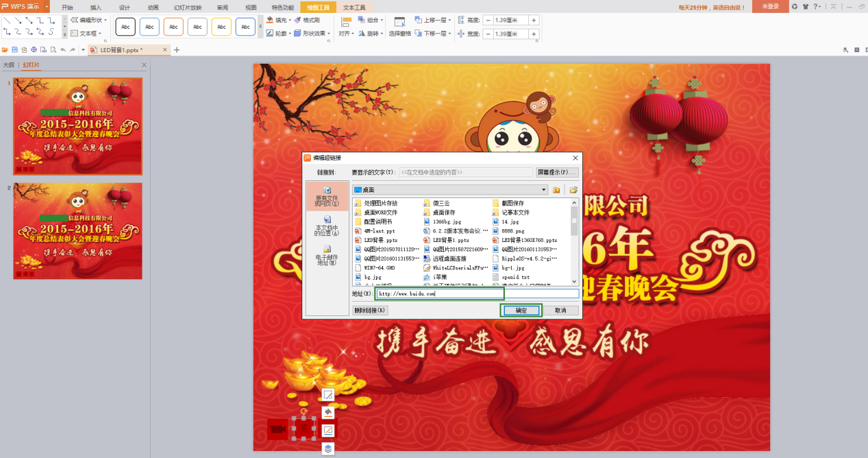The height and width of the screenshot is (458, 868).
Task: Choose 'Place in This Document' (本文档中的位置) link type
Action: pos(327,226)
